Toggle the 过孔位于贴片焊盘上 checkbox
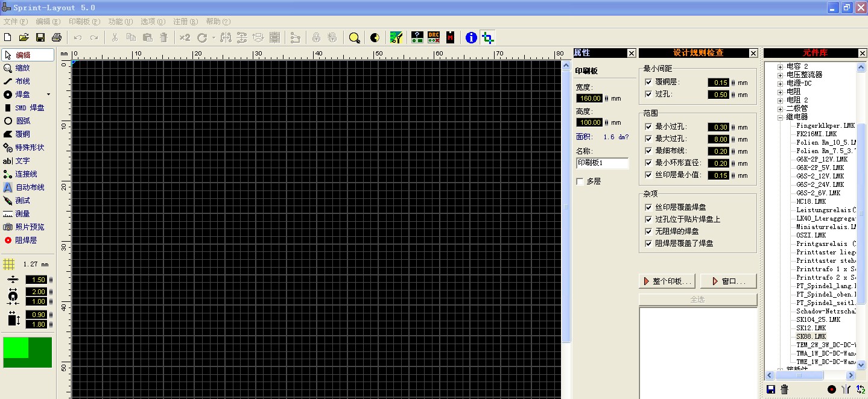The image size is (868, 399). pos(648,219)
